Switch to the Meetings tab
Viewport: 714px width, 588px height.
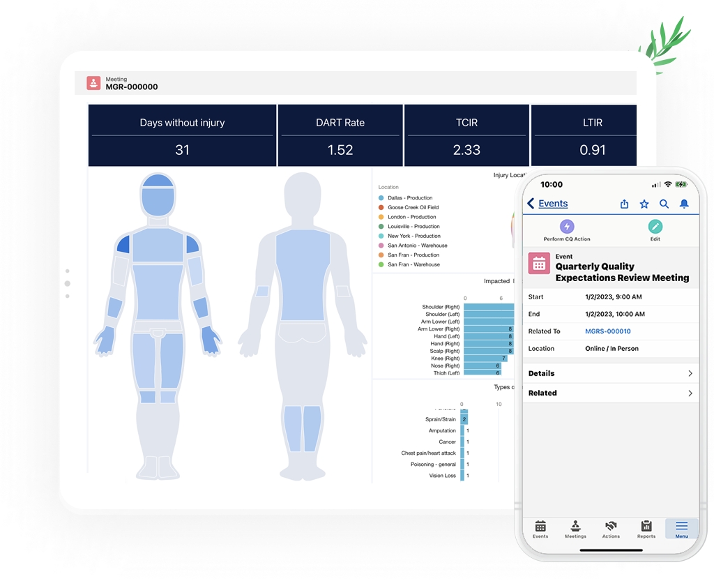[x=575, y=529]
